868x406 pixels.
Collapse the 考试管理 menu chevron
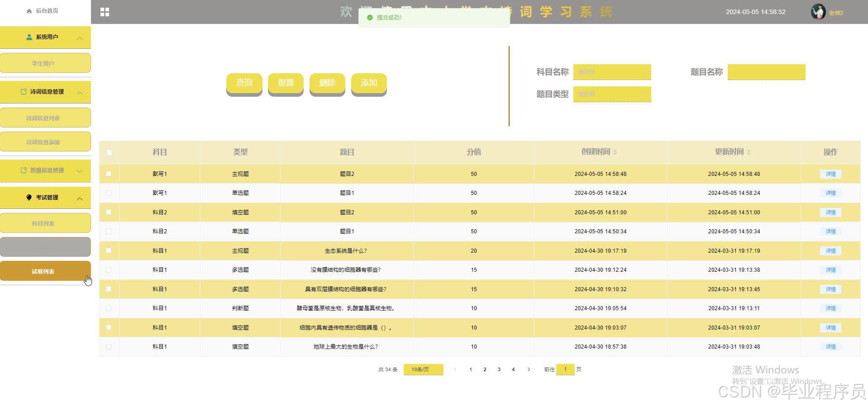pyautogui.click(x=80, y=198)
